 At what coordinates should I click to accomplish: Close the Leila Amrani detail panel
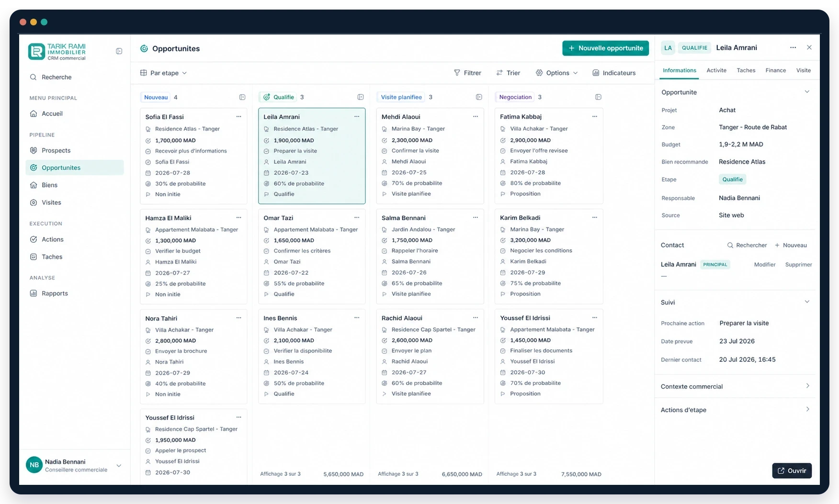[x=809, y=47]
